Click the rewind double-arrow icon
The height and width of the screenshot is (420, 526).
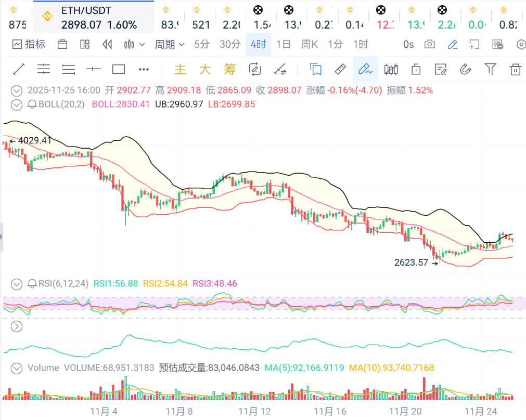[108, 45]
